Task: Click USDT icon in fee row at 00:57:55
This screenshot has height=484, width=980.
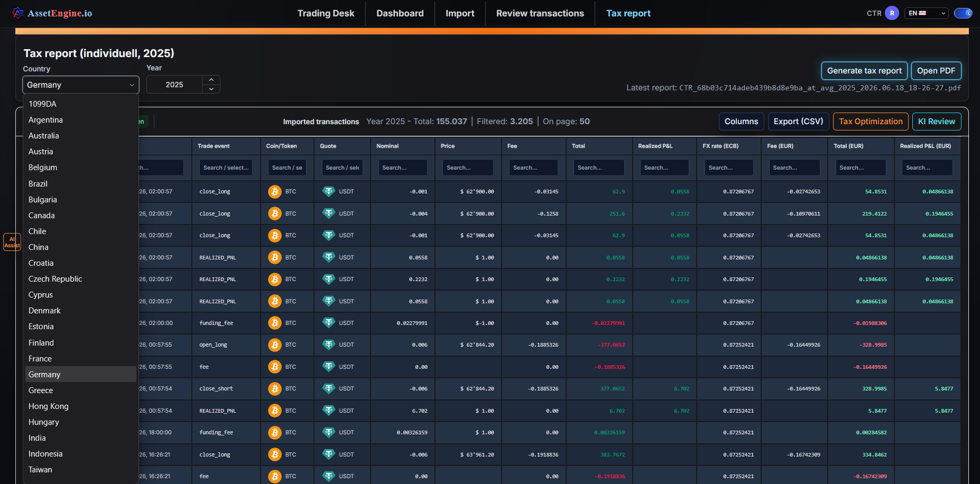Action: (x=329, y=367)
